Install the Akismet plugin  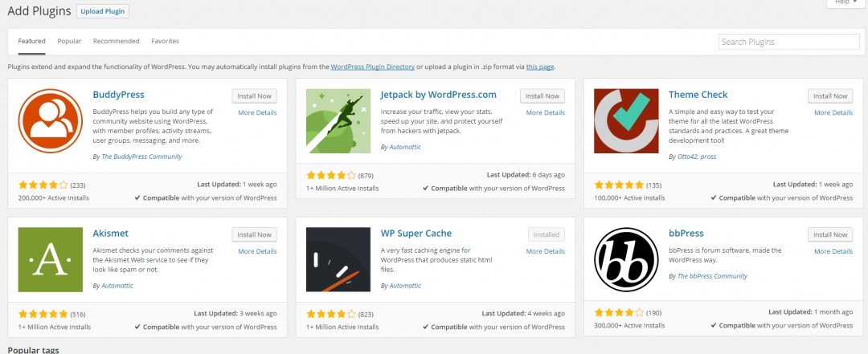[255, 235]
